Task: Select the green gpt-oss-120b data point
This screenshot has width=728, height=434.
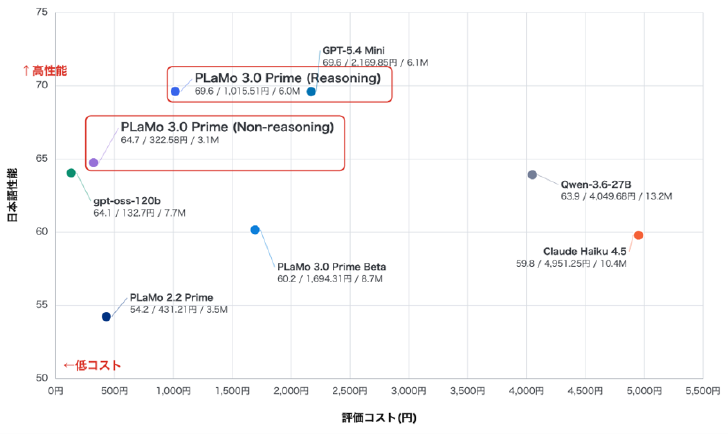Action: 71,173
